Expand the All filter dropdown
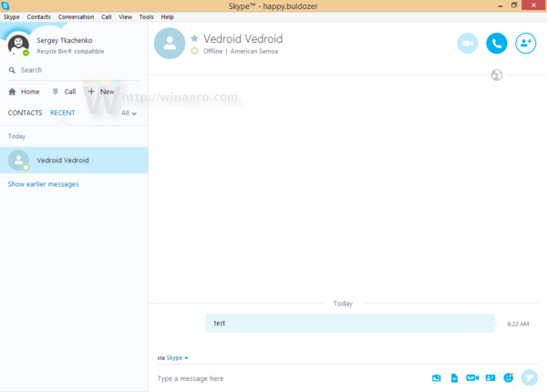The width and height of the screenshot is (547, 392). pos(129,113)
